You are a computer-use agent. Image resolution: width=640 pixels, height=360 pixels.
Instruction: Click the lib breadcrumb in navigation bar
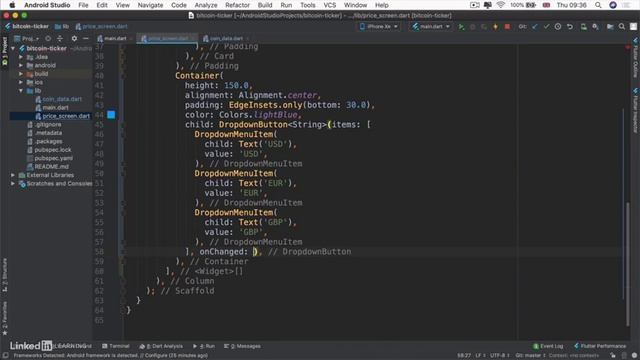tap(62, 27)
